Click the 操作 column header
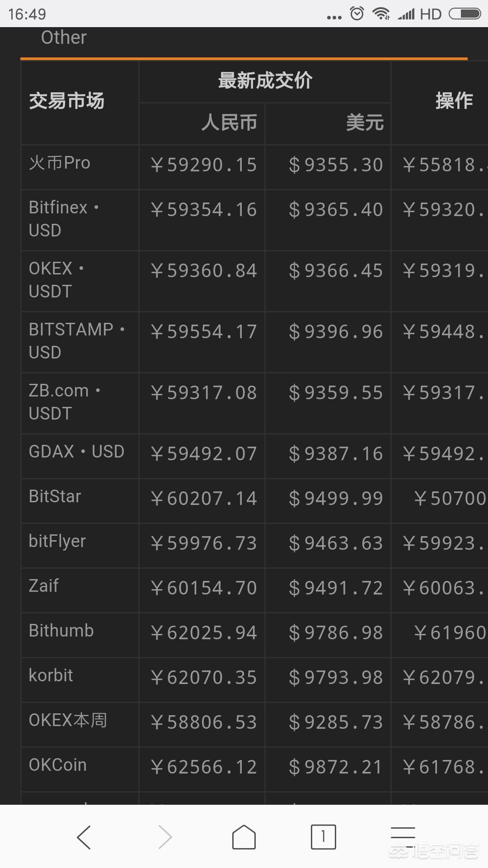 tap(454, 101)
